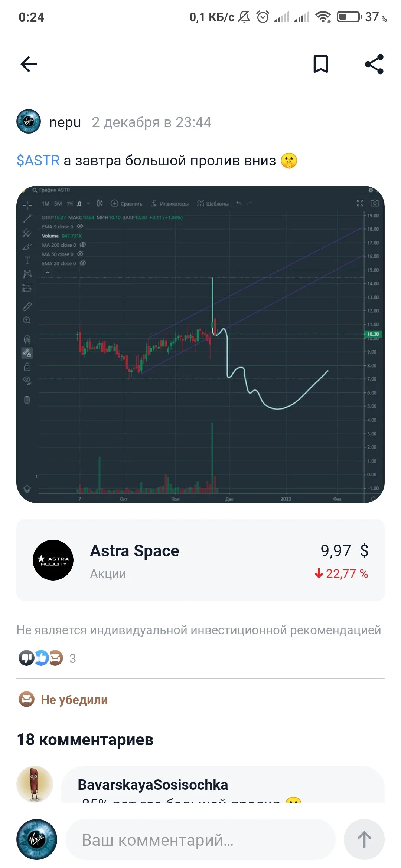The image size is (401, 868).
Task: Open the BavarskayaSosisochka commenter name
Action: tap(153, 785)
